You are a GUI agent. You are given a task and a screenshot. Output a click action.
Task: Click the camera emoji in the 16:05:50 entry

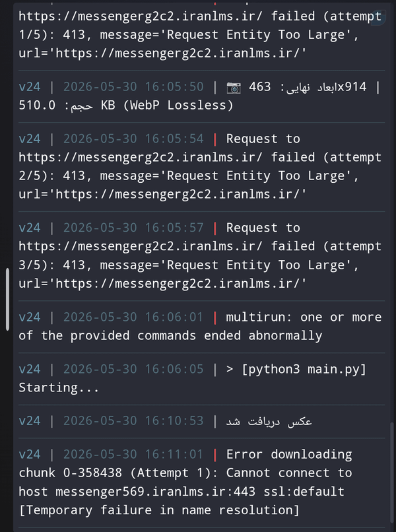234,88
